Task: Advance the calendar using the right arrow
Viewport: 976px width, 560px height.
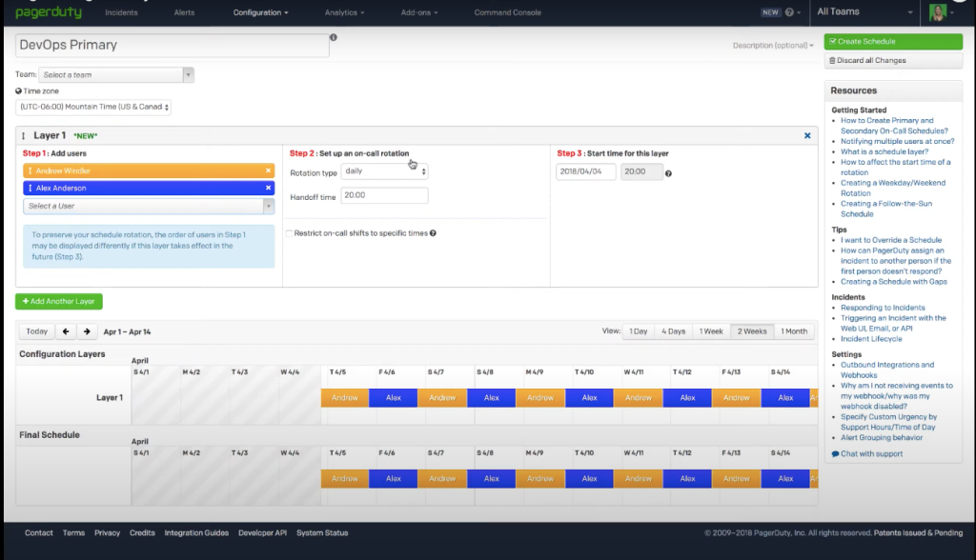Action: click(87, 331)
